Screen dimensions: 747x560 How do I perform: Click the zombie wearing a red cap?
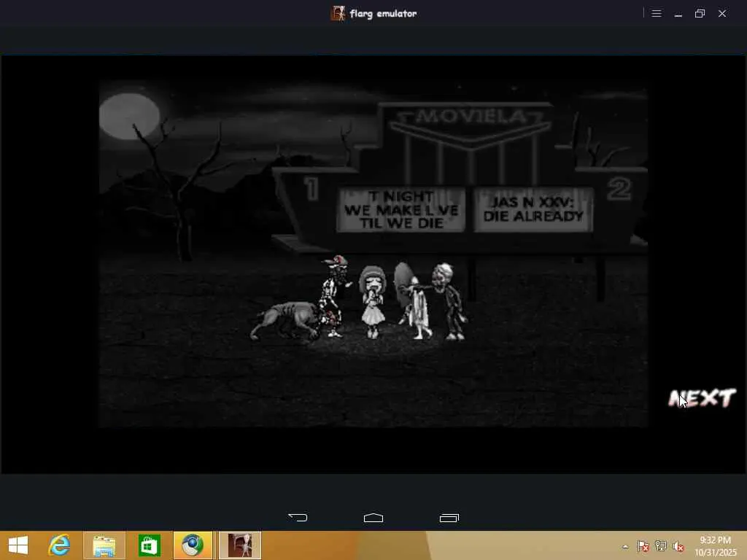335,296
